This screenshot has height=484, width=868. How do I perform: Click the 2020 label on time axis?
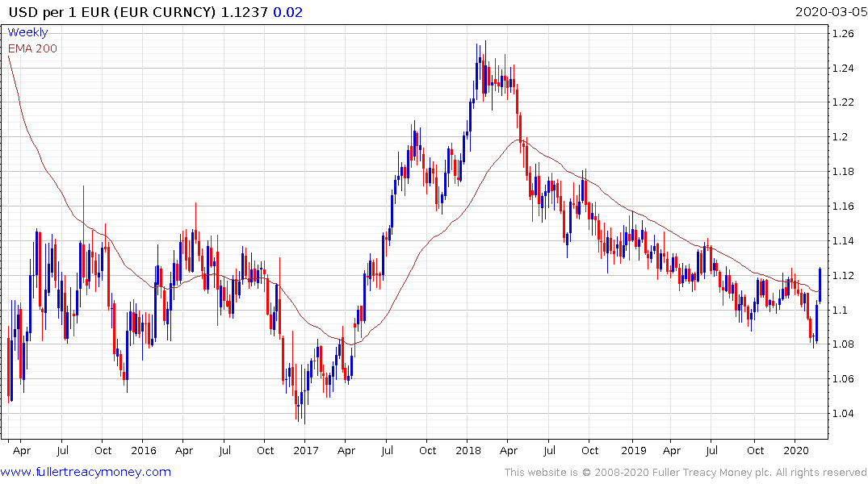click(x=796, y=451)
